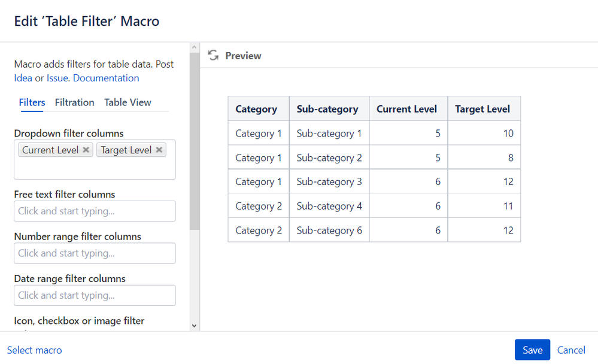Click the Current Level column header
598x364 pixels.
tap(407, 109)
